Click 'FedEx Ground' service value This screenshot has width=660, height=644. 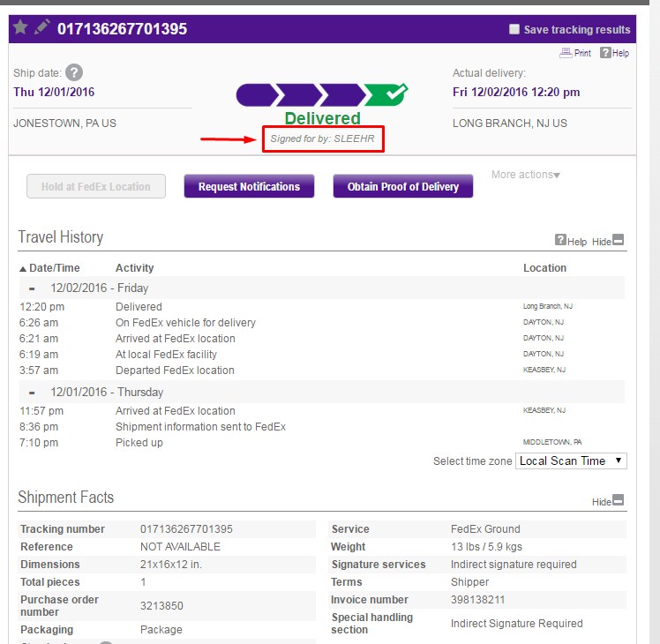(x=485, y=529)
